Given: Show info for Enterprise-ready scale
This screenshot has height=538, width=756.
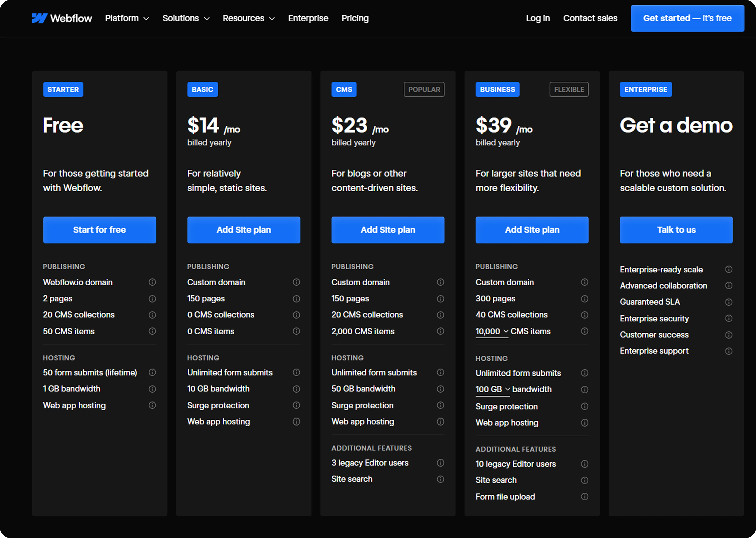Looking at the screenshot, I should (x=729, y=269).
